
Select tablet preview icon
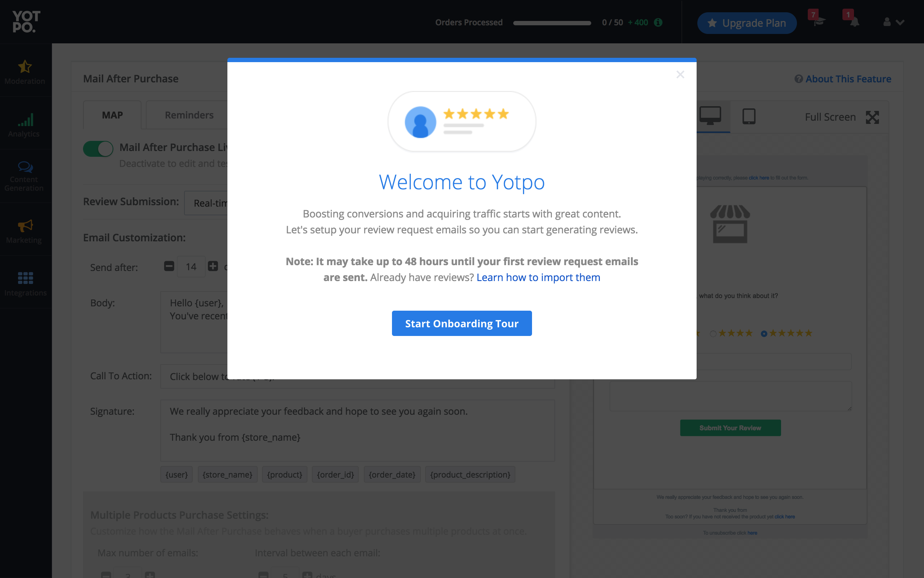pos(749,116)
